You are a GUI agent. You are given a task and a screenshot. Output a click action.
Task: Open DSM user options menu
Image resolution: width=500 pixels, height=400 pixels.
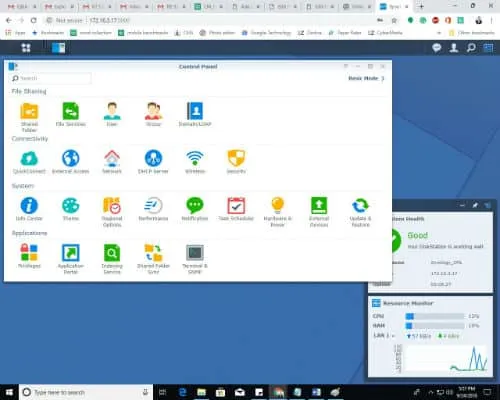click(x=454, y=48)
